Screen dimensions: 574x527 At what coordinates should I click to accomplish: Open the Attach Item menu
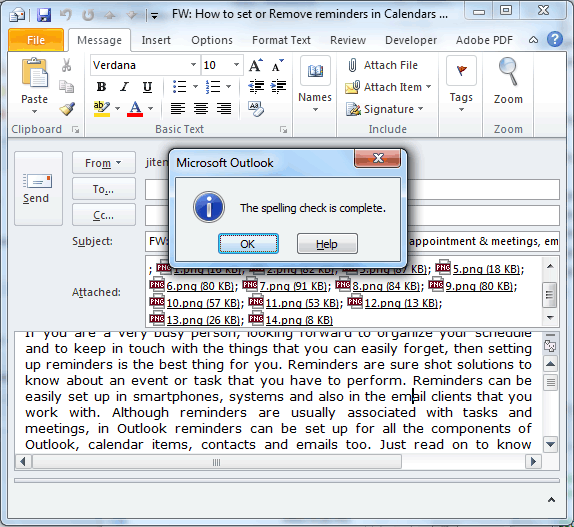388,87
